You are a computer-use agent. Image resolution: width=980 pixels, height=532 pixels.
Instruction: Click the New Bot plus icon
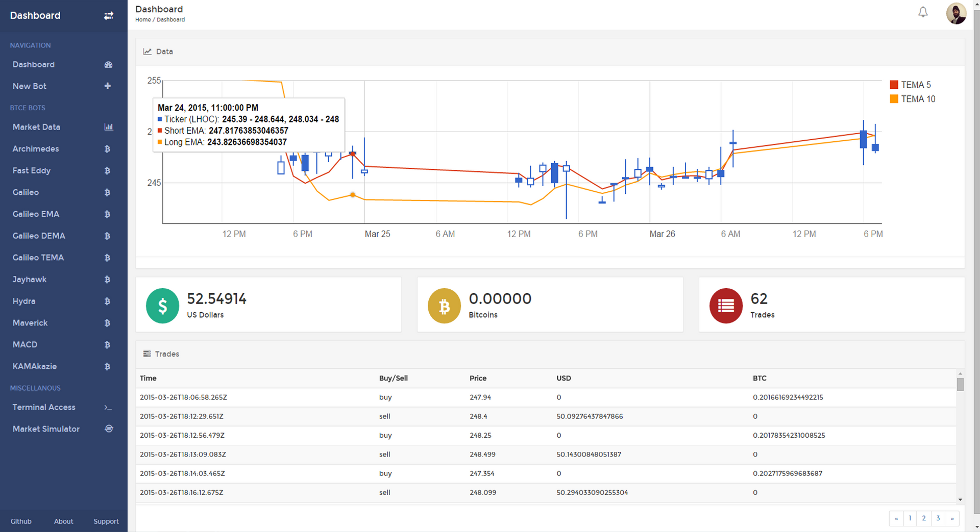tap(108, 86)
